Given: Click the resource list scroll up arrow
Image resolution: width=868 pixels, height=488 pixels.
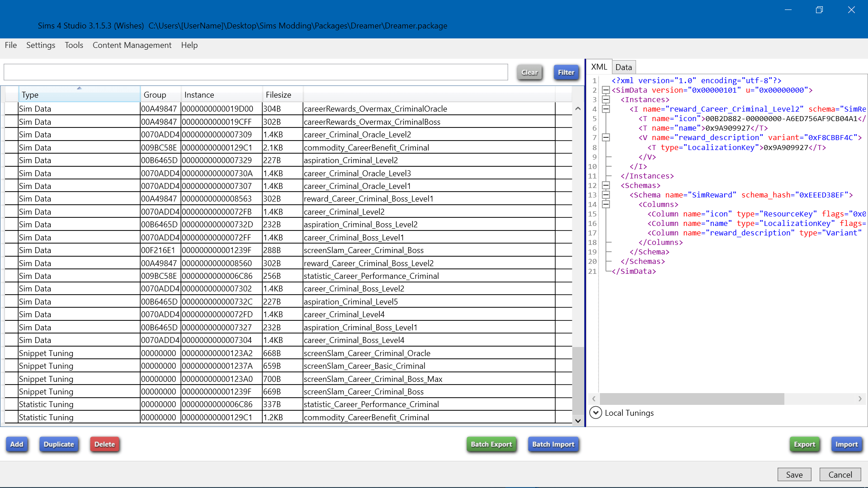Looking at the screenshot, I should pyautogui.click(x=578, y=108).
